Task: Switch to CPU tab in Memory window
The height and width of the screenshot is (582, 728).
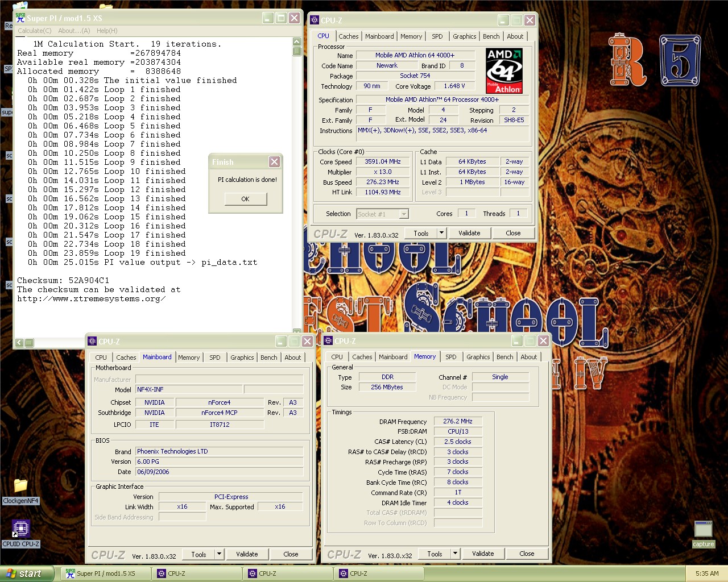Action: point(337,357)
